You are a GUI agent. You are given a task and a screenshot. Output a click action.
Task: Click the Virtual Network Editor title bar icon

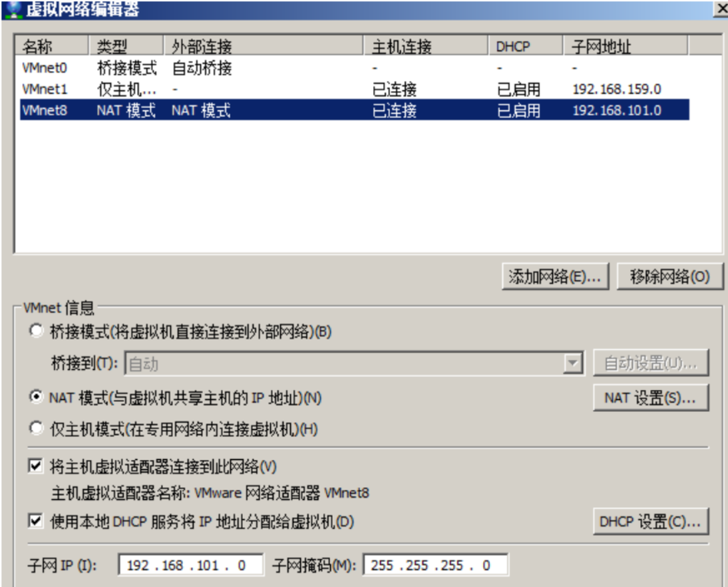tap(9, 8)
